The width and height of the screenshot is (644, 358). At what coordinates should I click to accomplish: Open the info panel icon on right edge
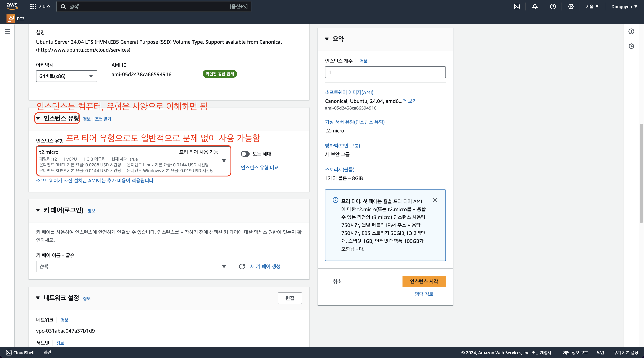point(631,32)
